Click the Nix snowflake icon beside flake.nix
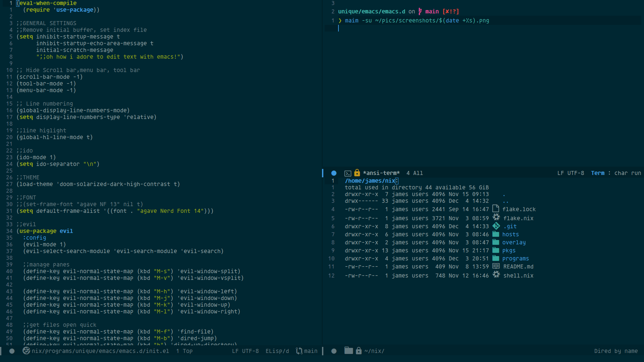The image size is (644, 362). 496,217
